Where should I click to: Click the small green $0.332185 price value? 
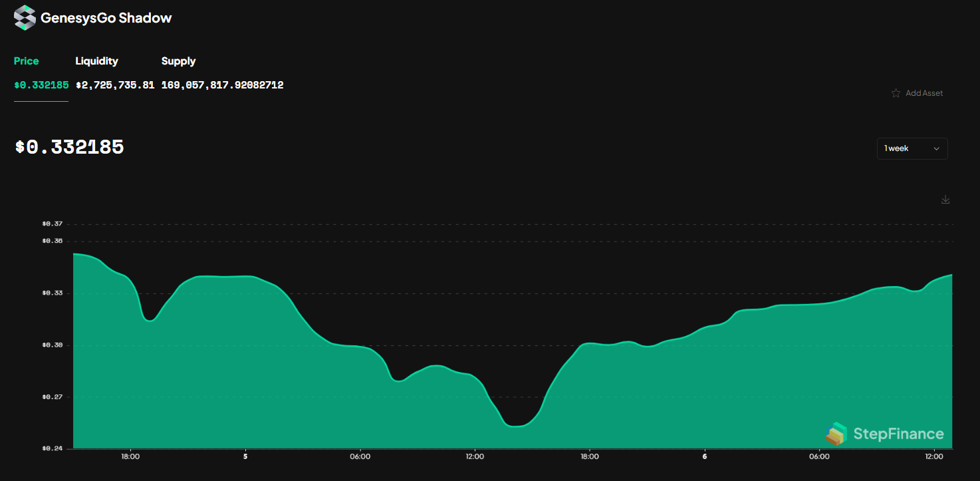(x=41, y=85)
